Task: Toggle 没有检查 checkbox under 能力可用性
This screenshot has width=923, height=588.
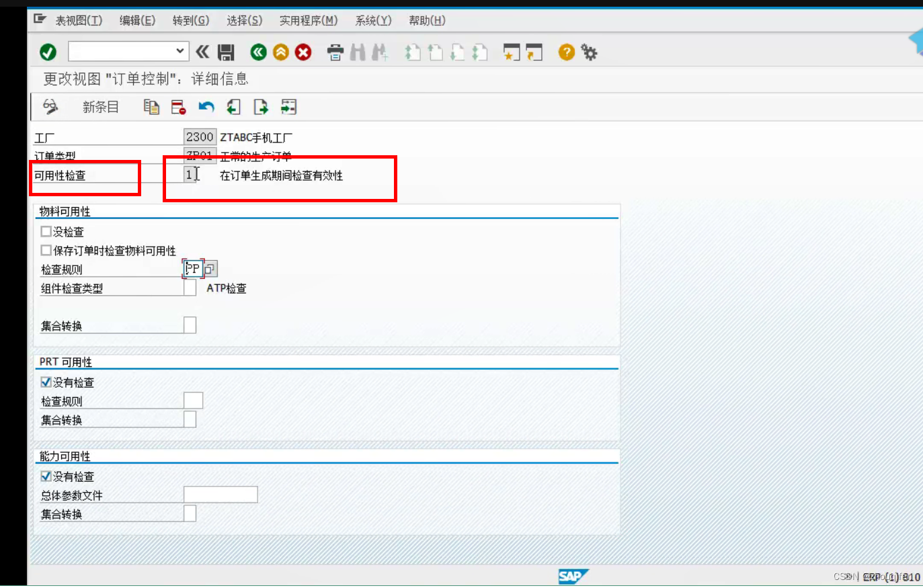Action: 46,476
